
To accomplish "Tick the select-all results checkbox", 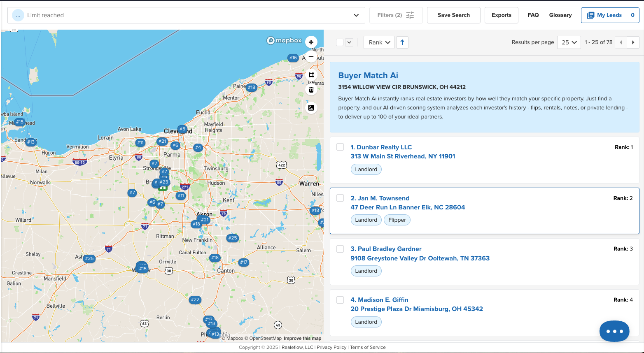I will coord(340,42).
